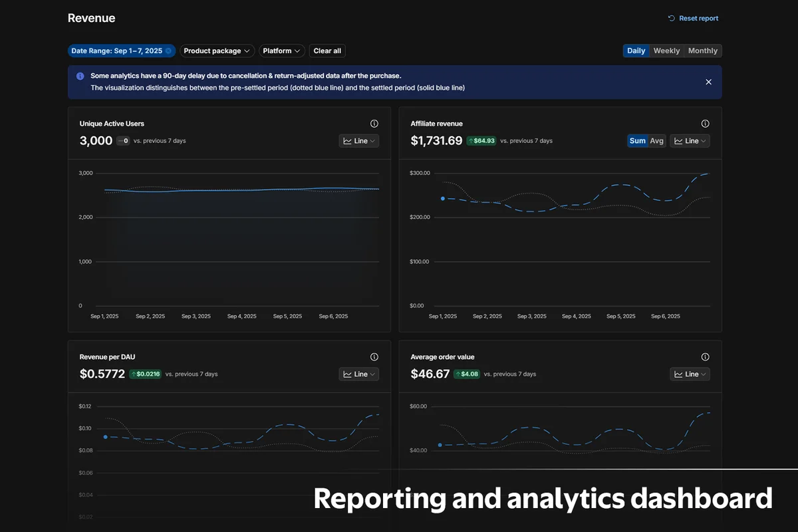Click info icon on Revenue per DAU card
The height and width of the screenshot is (532, 798).
(x=374, y=357)
